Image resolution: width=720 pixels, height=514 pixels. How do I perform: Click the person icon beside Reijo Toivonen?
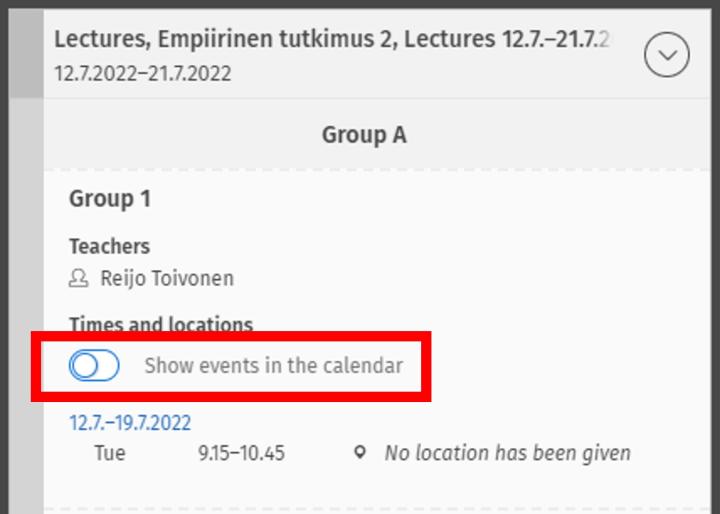coord(78,279)
